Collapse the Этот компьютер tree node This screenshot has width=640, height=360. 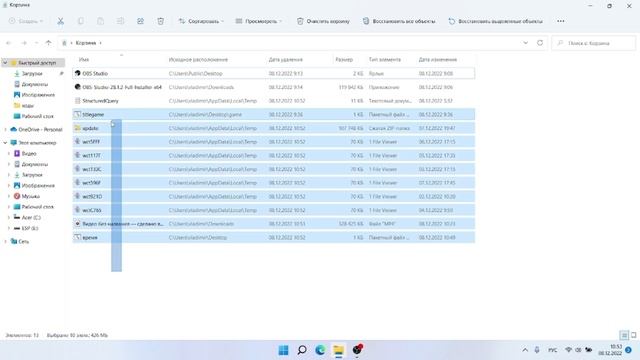(5, 143)
